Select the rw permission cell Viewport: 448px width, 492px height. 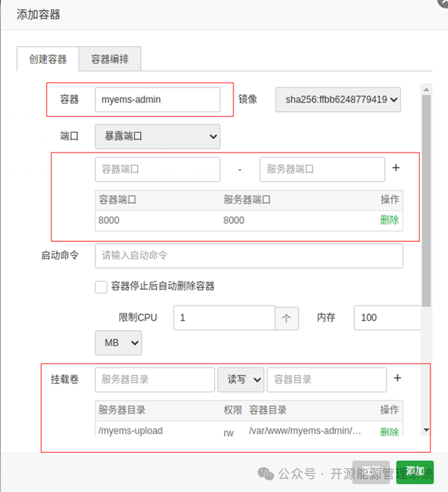[228, 433]
